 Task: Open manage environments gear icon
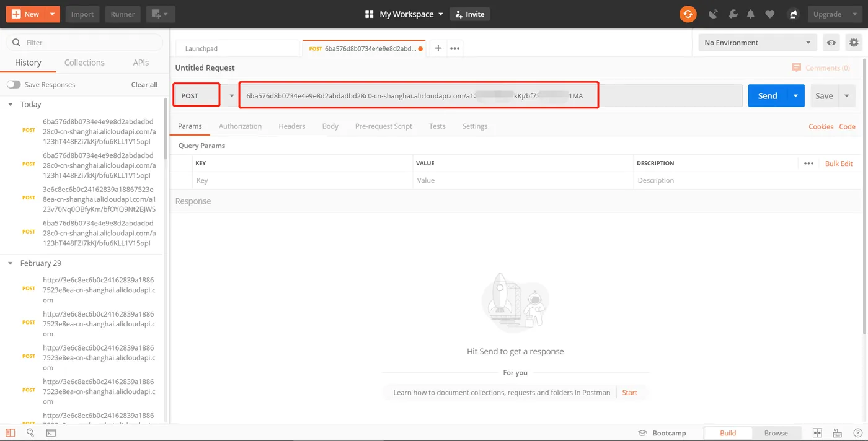[854, 43]
